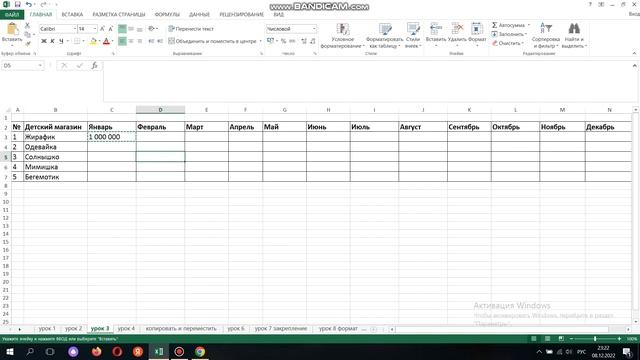
Task: Expand the Name Box D5 dropdown arrow
Action: pyautogui.click(x=40, y=65)
